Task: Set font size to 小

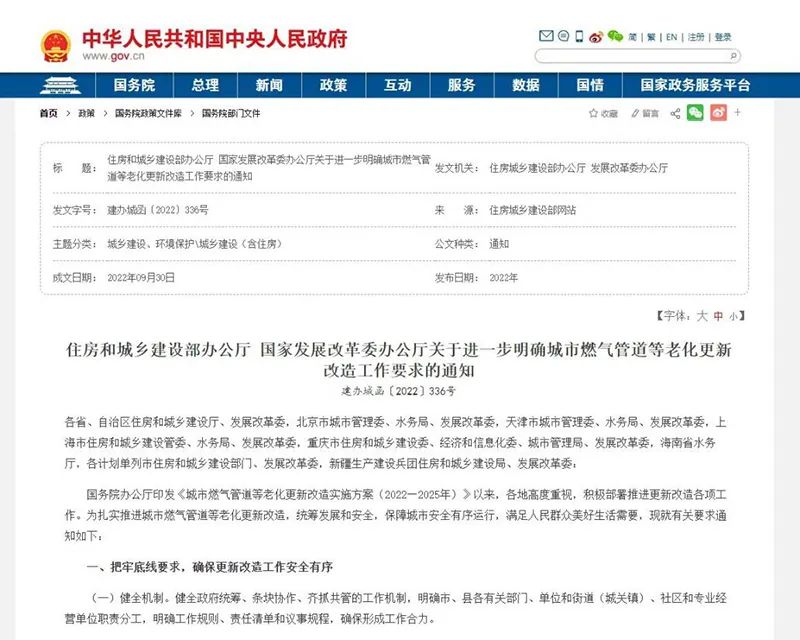Action: click(x=733, y=317)
